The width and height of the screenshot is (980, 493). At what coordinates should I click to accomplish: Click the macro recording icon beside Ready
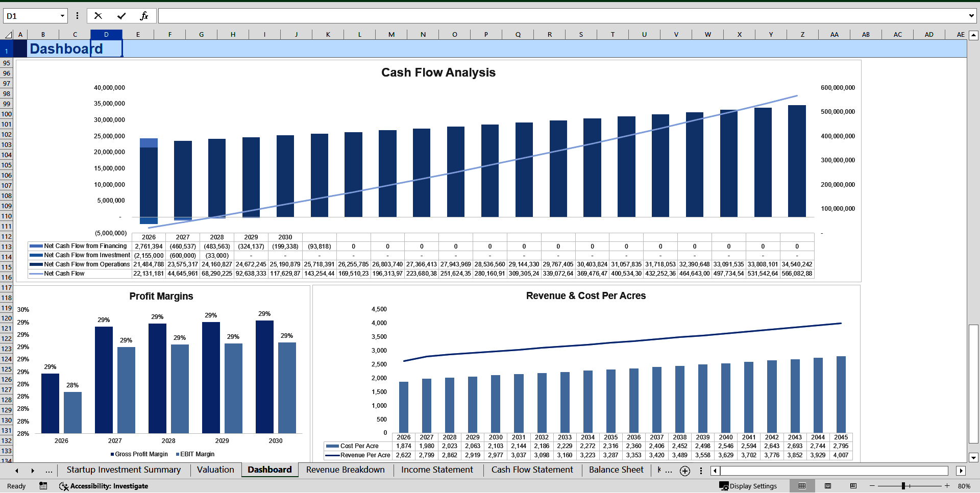pos(43,486)
